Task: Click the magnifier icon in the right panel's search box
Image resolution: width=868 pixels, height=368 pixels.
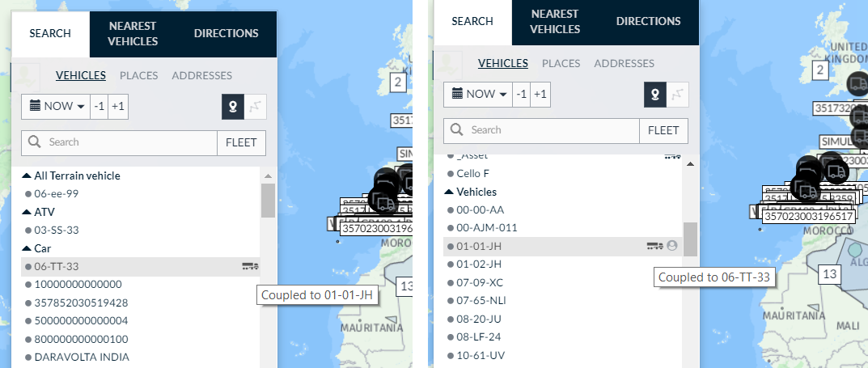Action: (x=457, y=129)
